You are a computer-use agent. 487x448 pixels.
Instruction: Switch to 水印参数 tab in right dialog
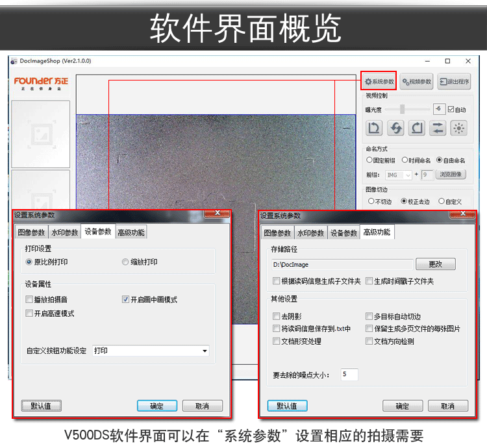coord(310,233)
